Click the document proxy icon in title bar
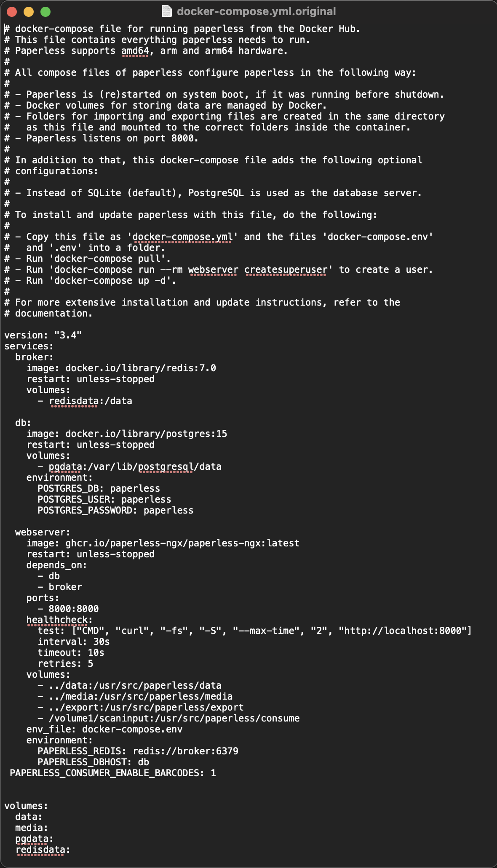 (x=167, y=11)
